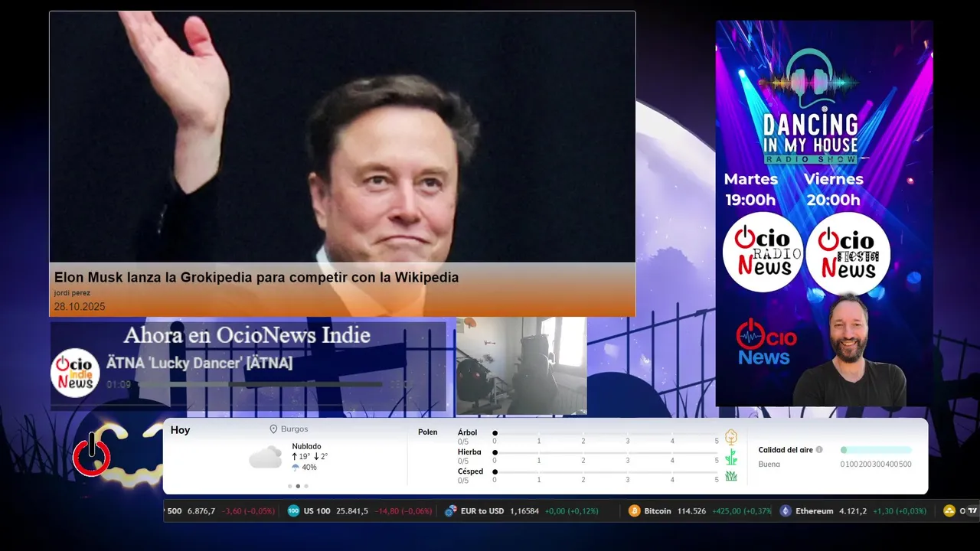Viewport: 980px width, 551px height.
Task: Click the cloudy weather icon
Action: 265,457
